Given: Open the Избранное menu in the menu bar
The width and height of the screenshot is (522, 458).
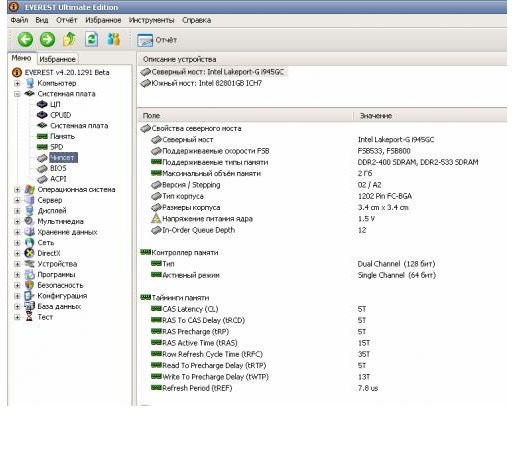Looking at the screenshot, I should (x=103, y=20).
